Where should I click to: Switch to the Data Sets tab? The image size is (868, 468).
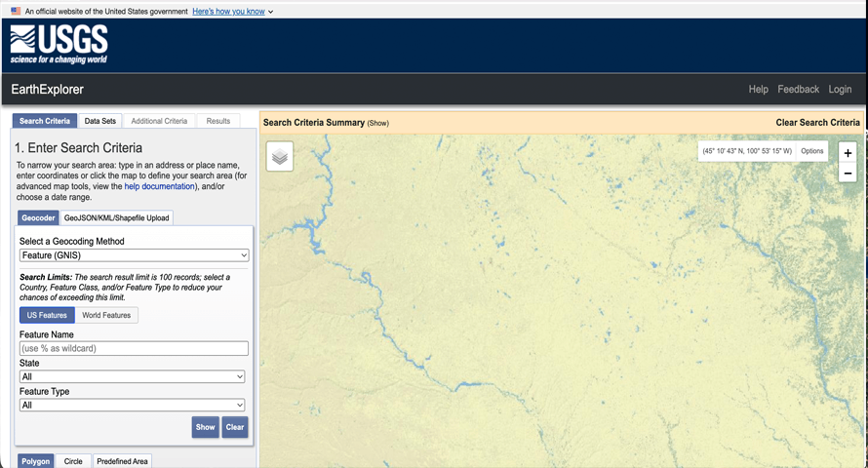pyautogui.click(x=100, y=121)
